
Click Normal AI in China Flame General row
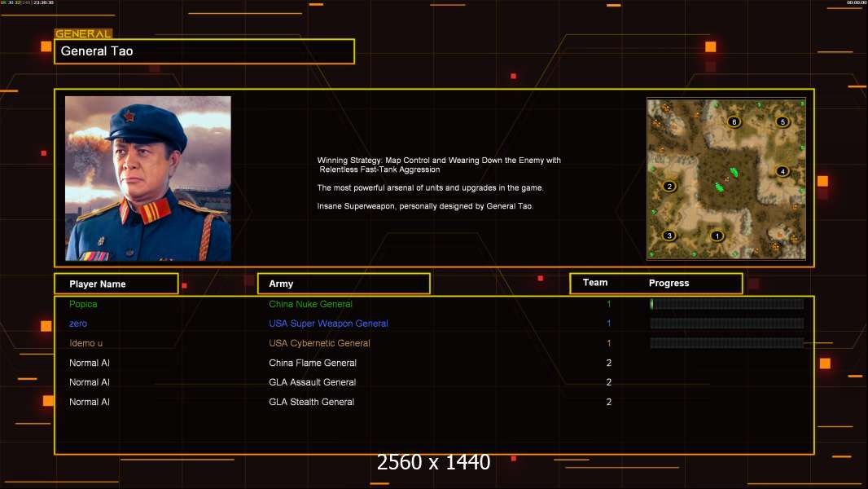(89, 363)
